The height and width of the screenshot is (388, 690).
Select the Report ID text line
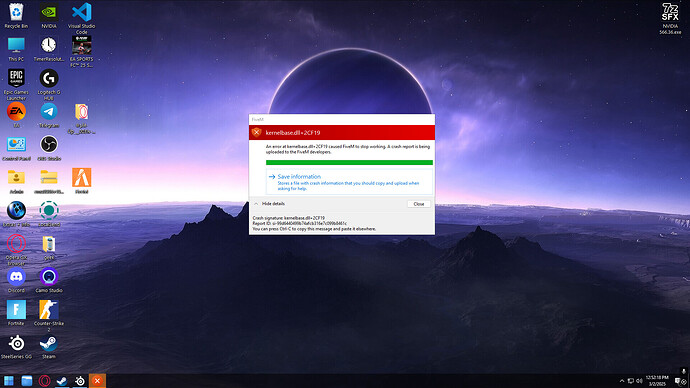[x=300, y=223]
